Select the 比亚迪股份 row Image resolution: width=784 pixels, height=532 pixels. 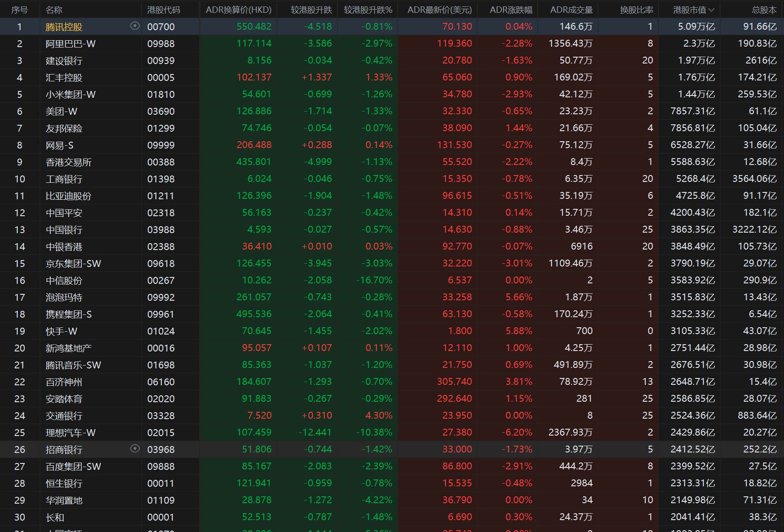(x=68, y=196)
